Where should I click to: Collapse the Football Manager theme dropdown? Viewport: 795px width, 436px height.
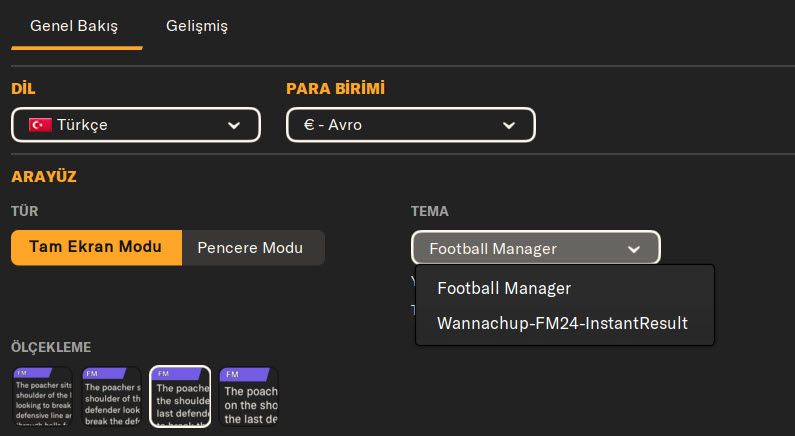[x=535, y=249]
